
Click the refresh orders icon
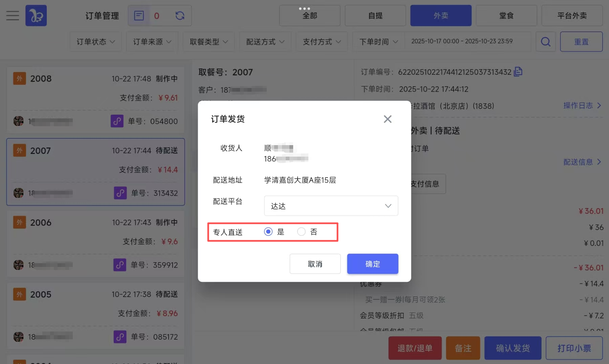point(180,16)
